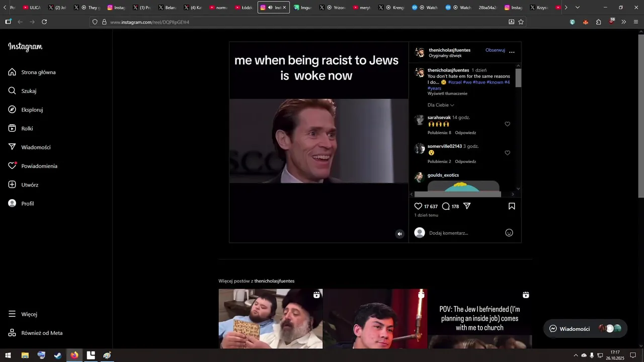
Task: Open Powiadomienia notifications
Action: (x=33, y=166)
